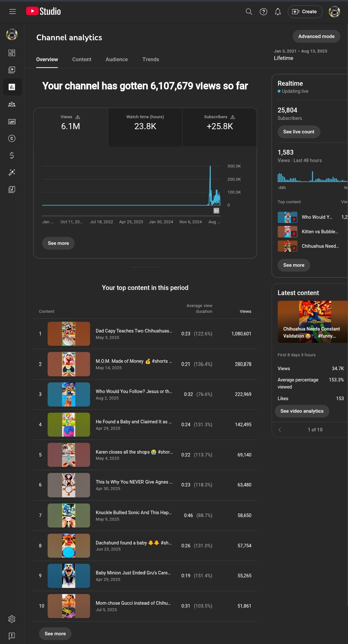Switch to the Trends tab
Screen dimensions: 348x644
click(x=150, y=60)
